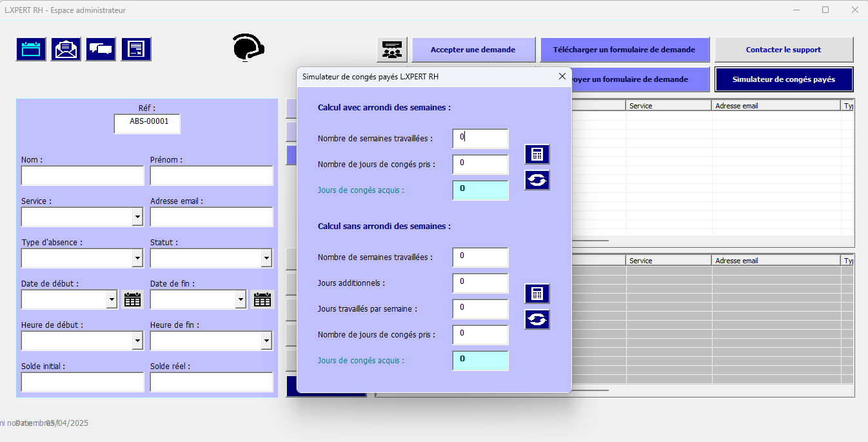The width and height of the screenshot is (868, 442).
Task: Click Télécharger un formulaire de demande
Action: coord(624,50)
